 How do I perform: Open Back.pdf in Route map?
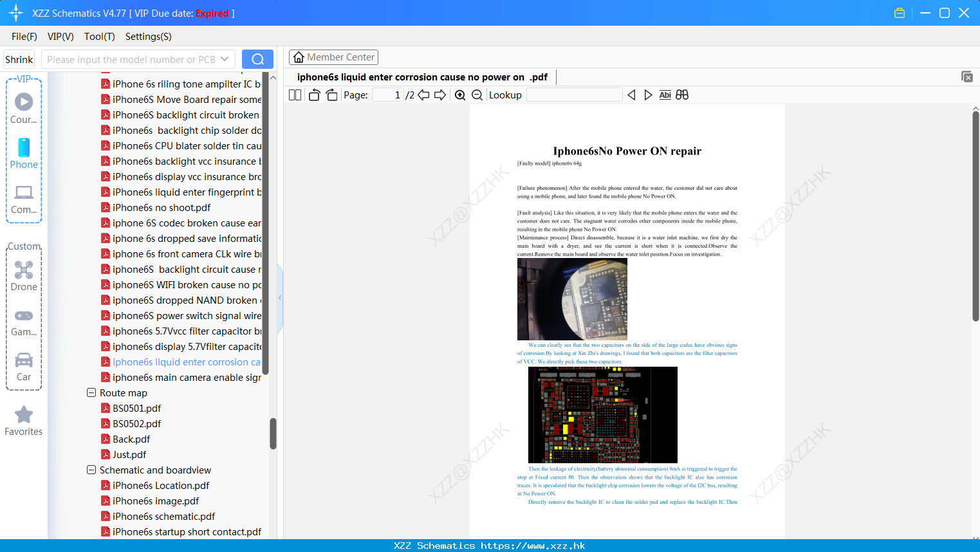coord(131,439)
